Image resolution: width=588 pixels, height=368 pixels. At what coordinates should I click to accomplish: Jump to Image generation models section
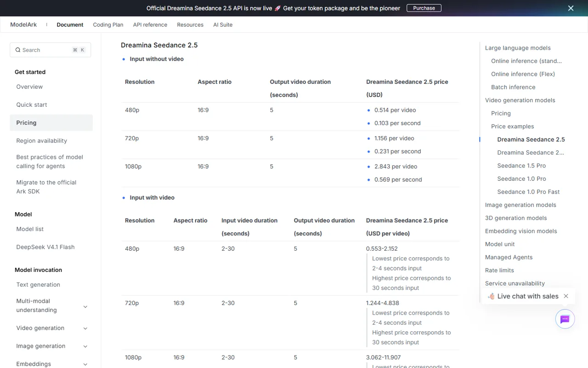coord(520,205)
